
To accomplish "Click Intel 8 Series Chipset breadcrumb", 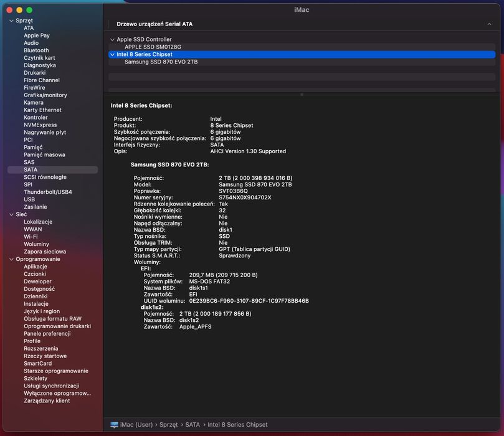I will 237,425.
